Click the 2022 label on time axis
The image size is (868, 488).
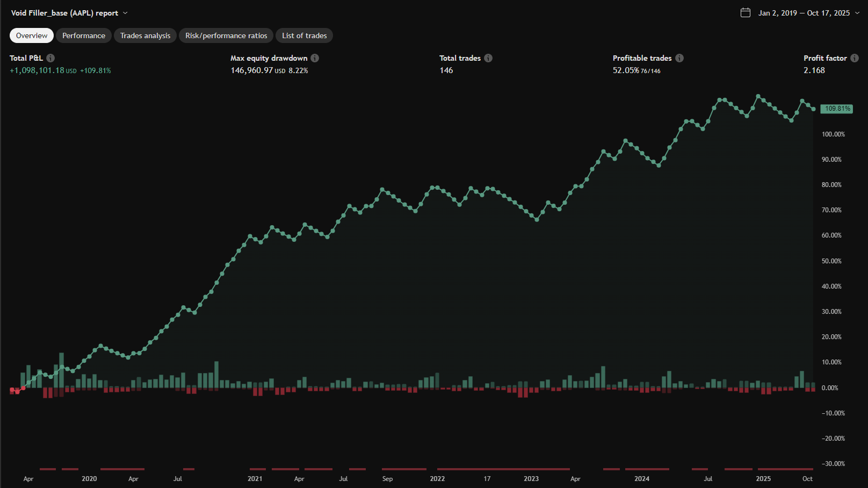click(437, 478)
